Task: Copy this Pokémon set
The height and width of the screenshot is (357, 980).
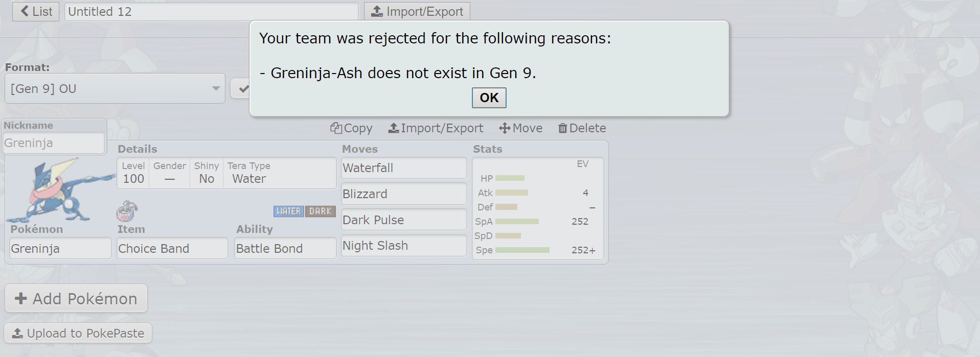Action: tap(351, 128)
